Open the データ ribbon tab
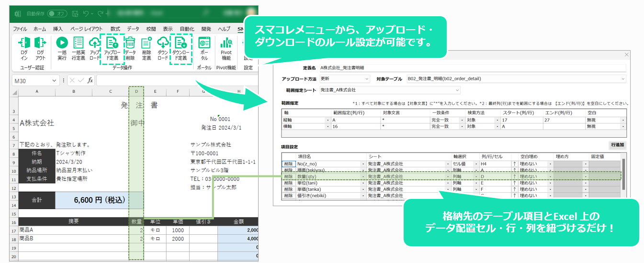 [x=133, y=29]
